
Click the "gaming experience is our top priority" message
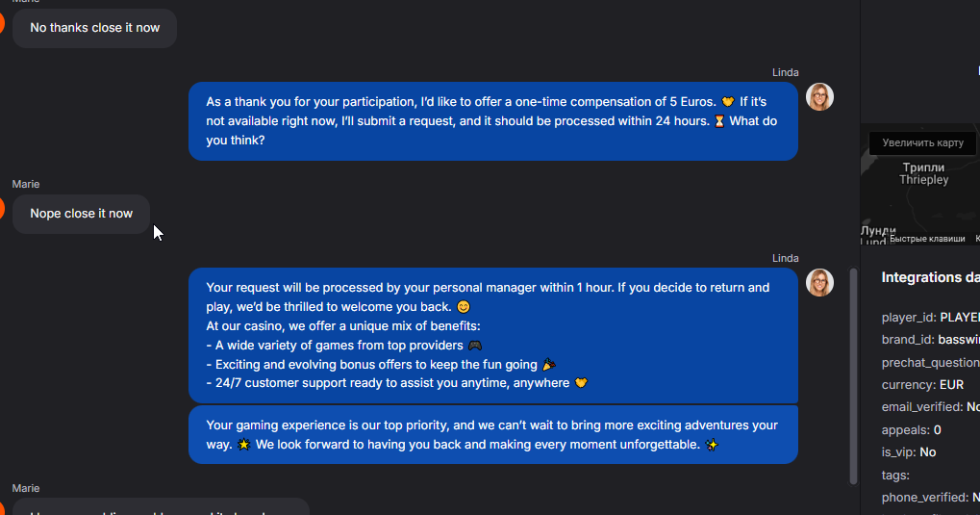[x=492, y=434]
